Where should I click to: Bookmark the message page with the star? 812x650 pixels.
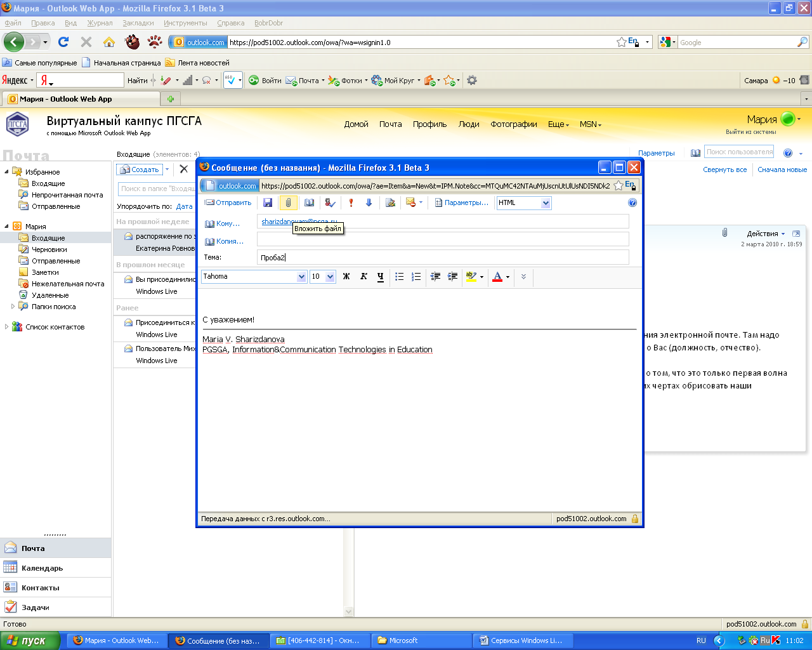tap(618, 185)
